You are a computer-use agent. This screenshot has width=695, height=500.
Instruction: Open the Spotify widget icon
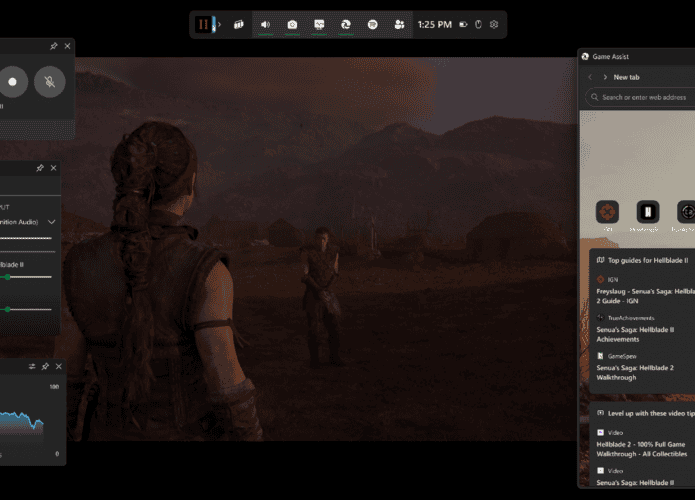(x=373, y=24)
